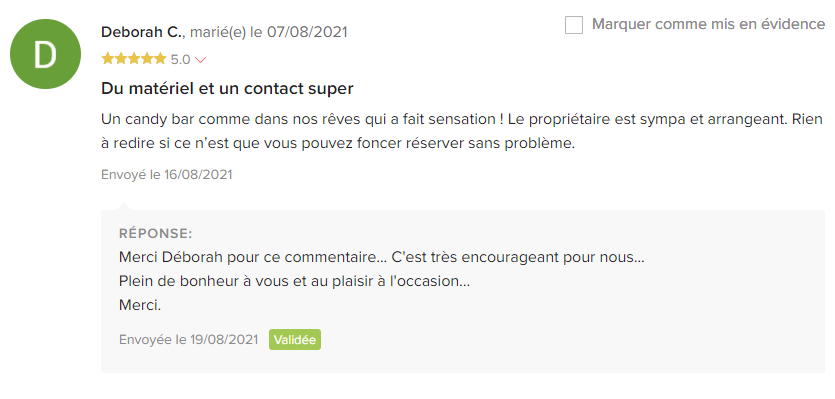
Task: Click the 'Envoyé le 16/08/2021' date
Action: [167, 175]
